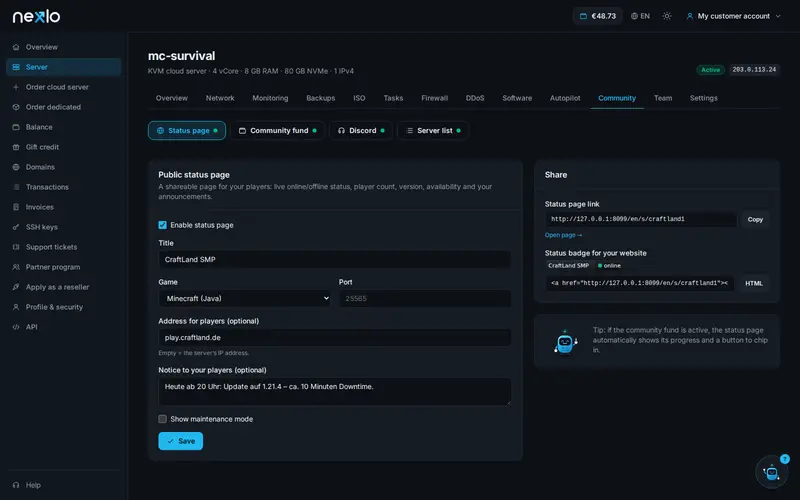Click the status page link URL field
This screenshot has height=500, width=800.
coord(641,219)
